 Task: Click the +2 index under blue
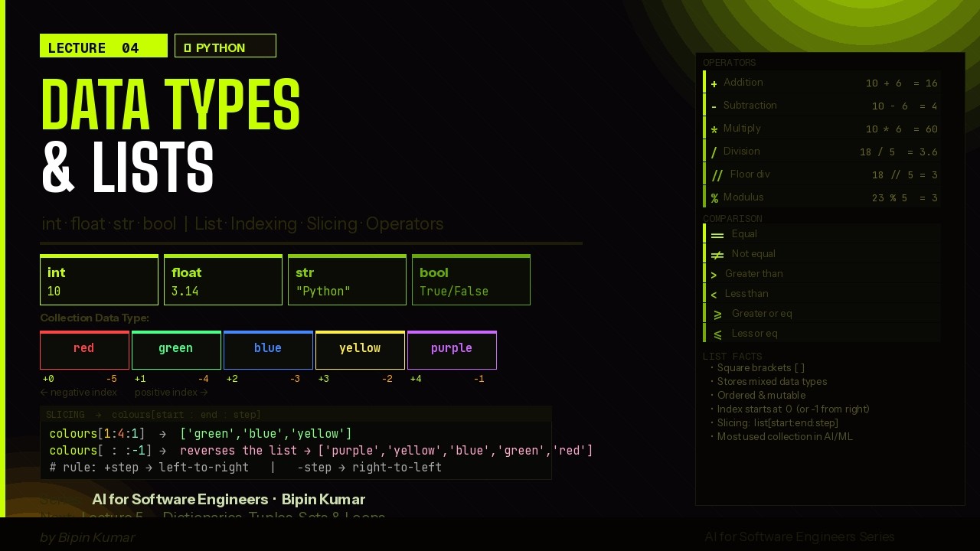tap(232, 379)
